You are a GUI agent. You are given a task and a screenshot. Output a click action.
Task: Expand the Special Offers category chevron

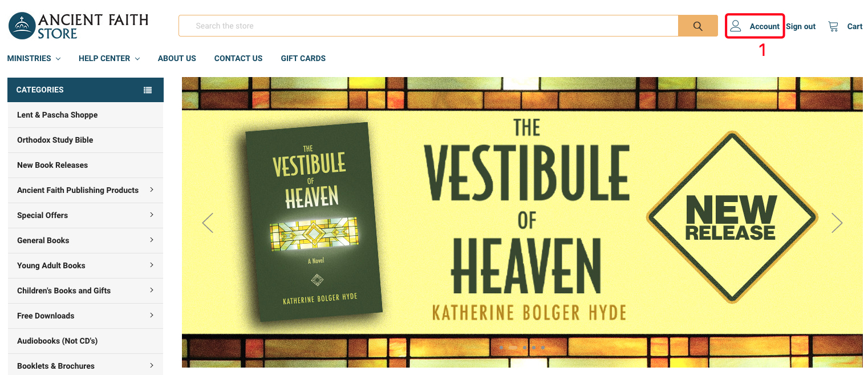pyautogui.click(x=152, y=215)
